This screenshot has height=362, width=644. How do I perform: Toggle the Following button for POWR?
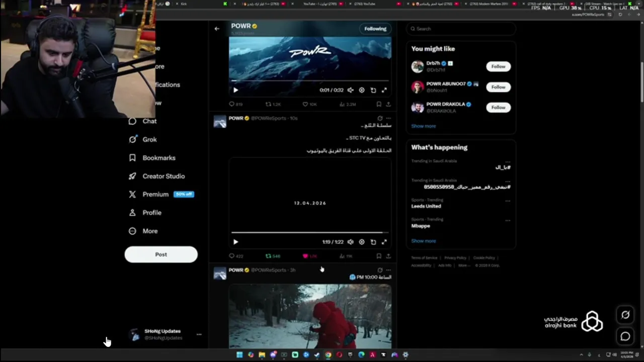click(375, 29)
